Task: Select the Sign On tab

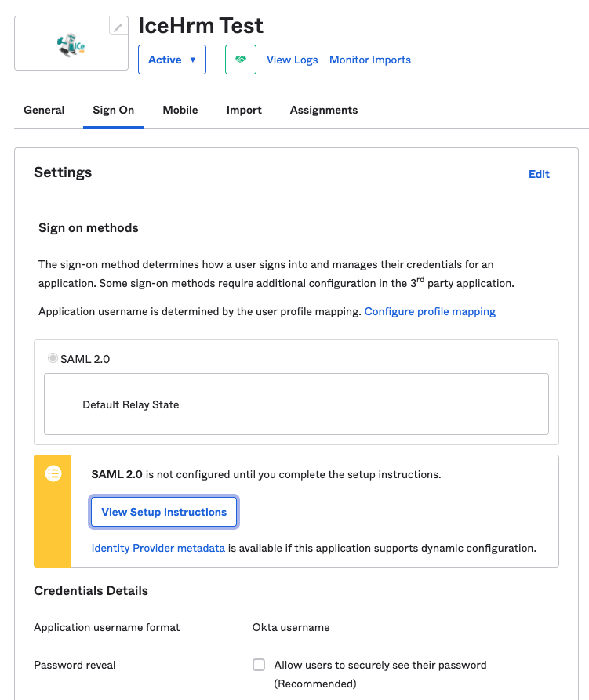Action: pyautogui.click(x=114, y=110)
